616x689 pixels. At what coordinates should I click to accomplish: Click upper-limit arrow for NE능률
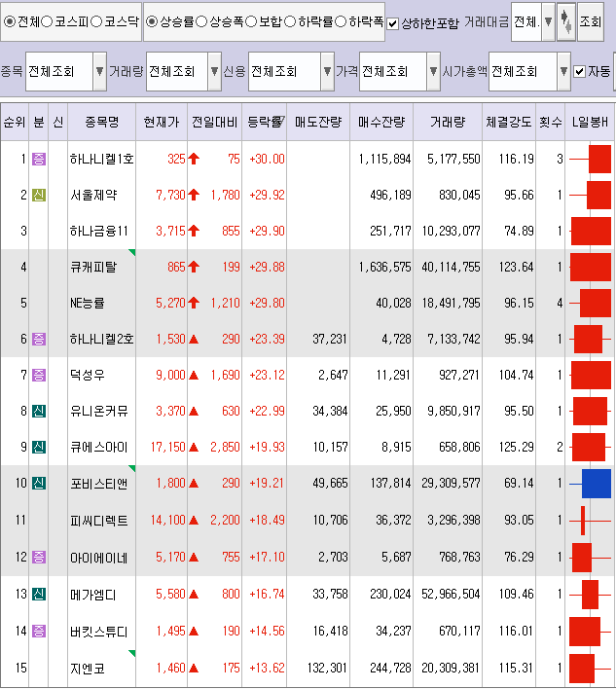194,303
